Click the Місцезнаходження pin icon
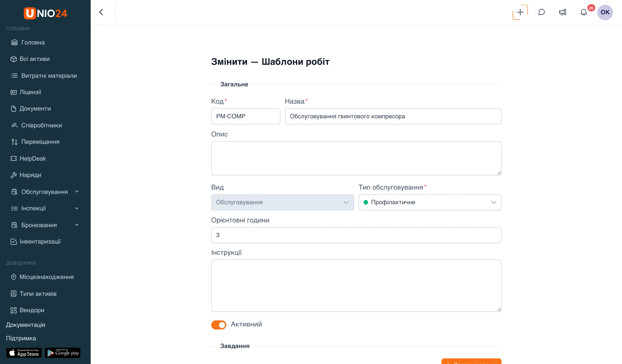622x364 pixels. (13, 277)
